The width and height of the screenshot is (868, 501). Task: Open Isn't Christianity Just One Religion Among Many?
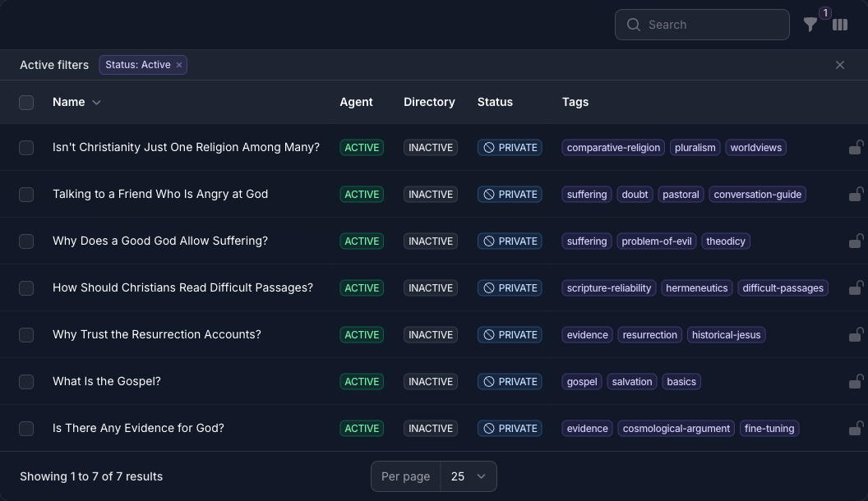[x=186, y=147]
